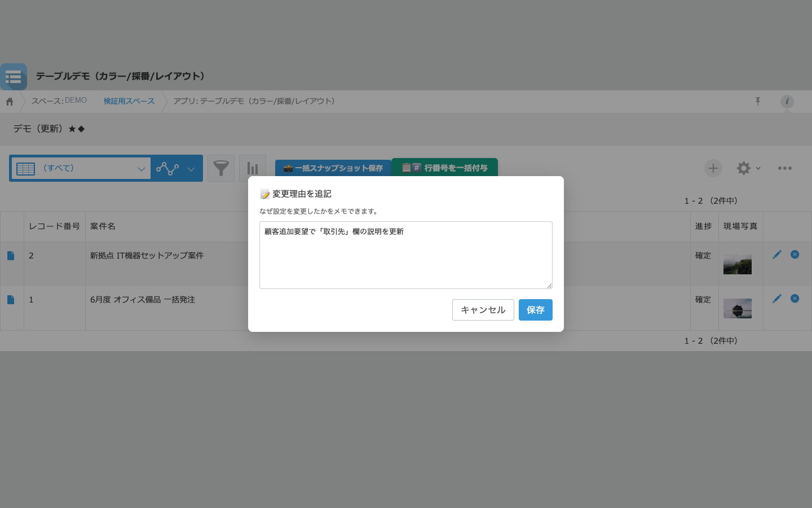This screenshot has height=508, width=812.
Task: Add a new record with plus icon
Action: 713,168
